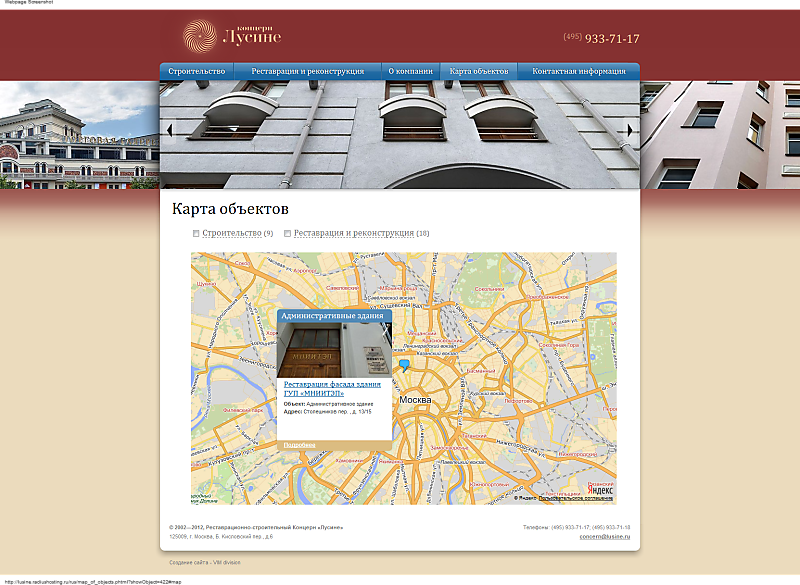Click the footer copyright Концерн «Лусине» text
Screen dimensions: 800x585
[256, 527]
